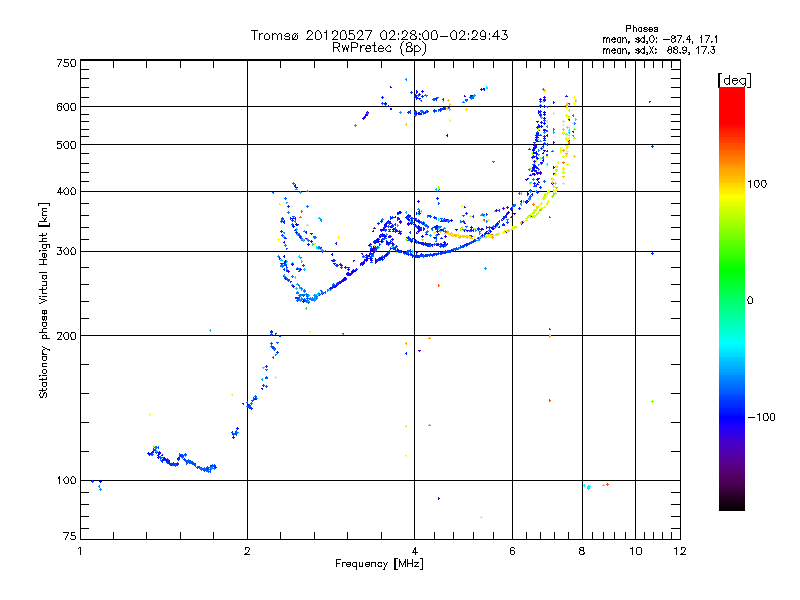Viewport: 800px width, 600px height.
Task: Click the plot title "Tromsø 20120527 02:28:00-02:29:43"
Action: tap(379, 35)
